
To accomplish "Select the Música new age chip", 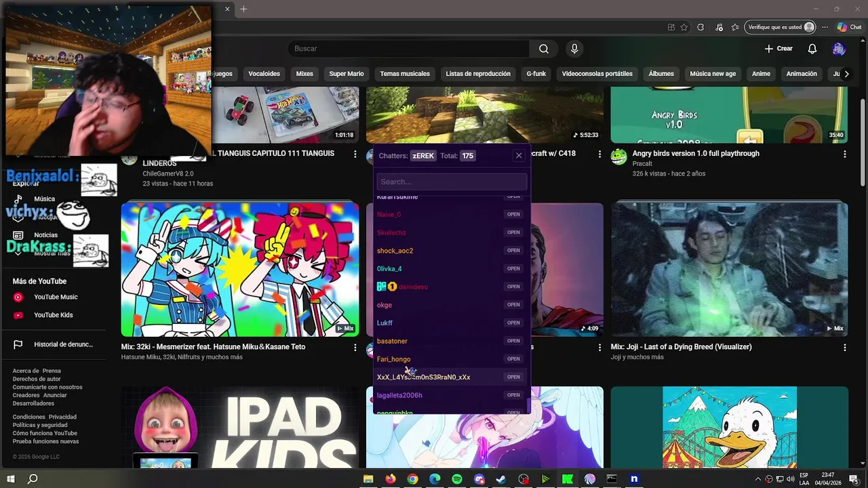I will tap(713, 74).
